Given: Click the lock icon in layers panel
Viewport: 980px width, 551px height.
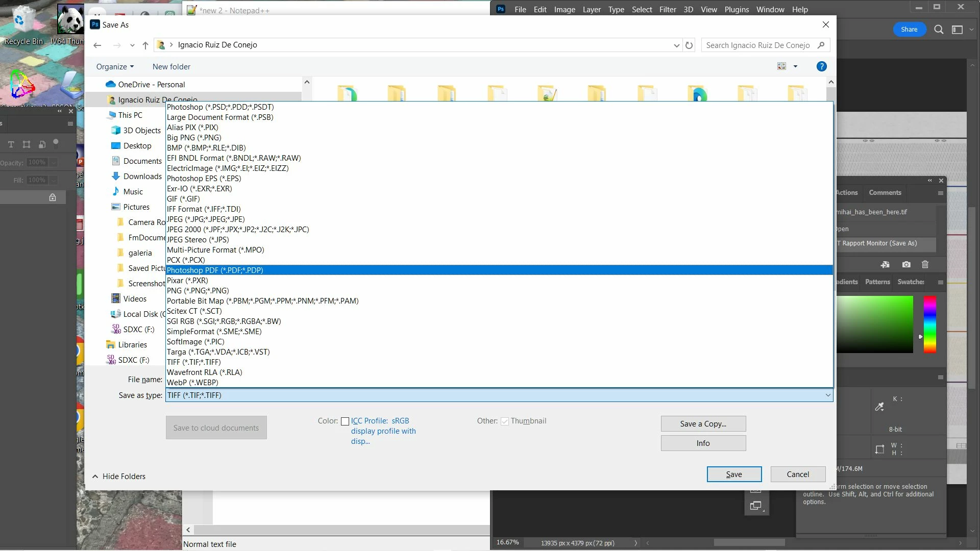Looking at the screenshot, I should point(52,197).
